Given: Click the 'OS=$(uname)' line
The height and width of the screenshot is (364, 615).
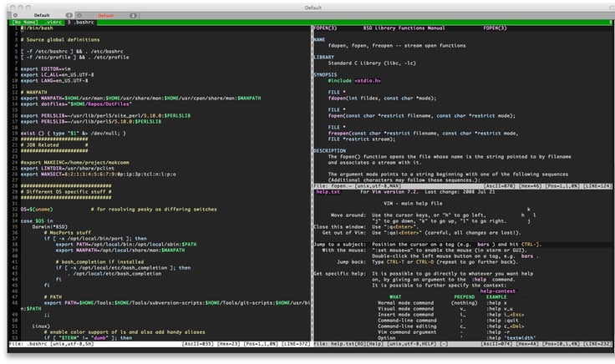Looking at the screenshot, I should tap(37, 210).
